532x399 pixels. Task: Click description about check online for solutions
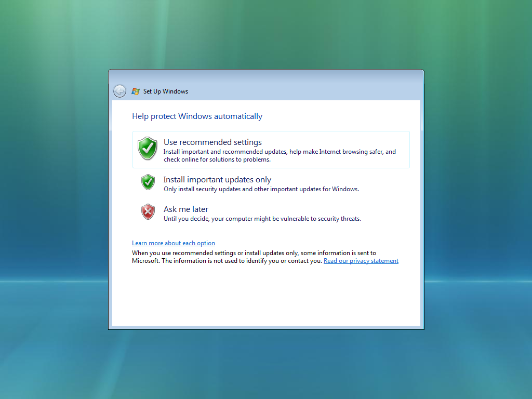280,155
